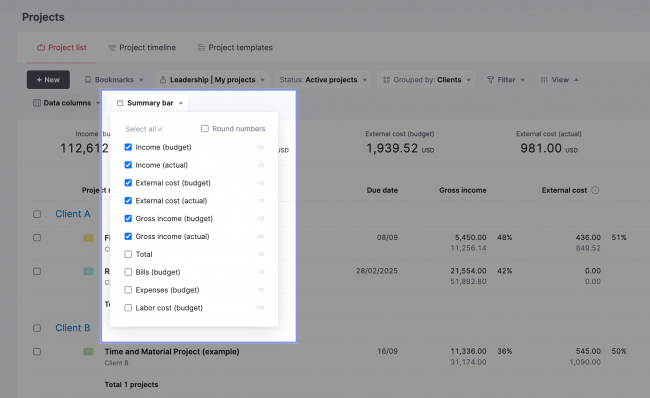Click green folder icon in Client B
The width and height of the screenshot is (650, 398).
(x=88, y=352)
